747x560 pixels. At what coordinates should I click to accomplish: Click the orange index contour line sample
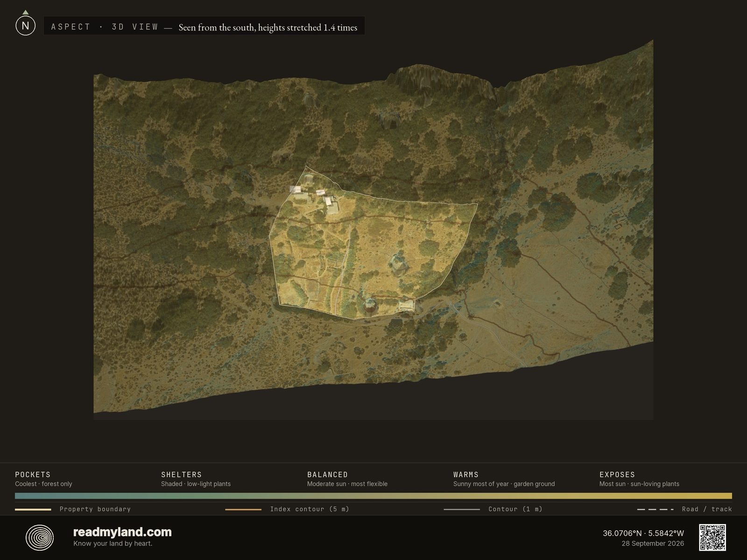coord(243,510)
